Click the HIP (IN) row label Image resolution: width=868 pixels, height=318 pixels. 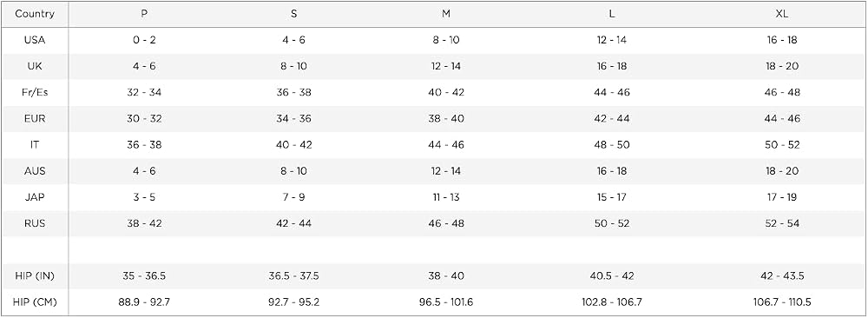(x=35, y=276)
